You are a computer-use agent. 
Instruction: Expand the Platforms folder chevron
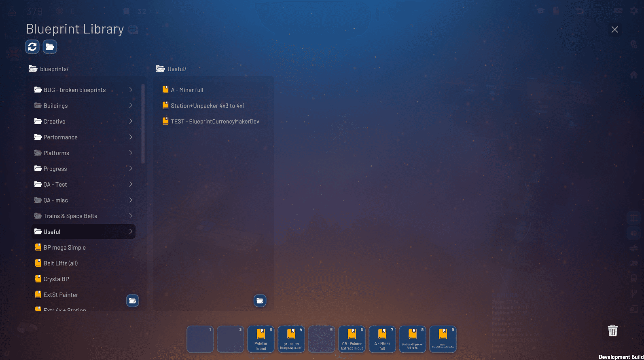(131, 153)
